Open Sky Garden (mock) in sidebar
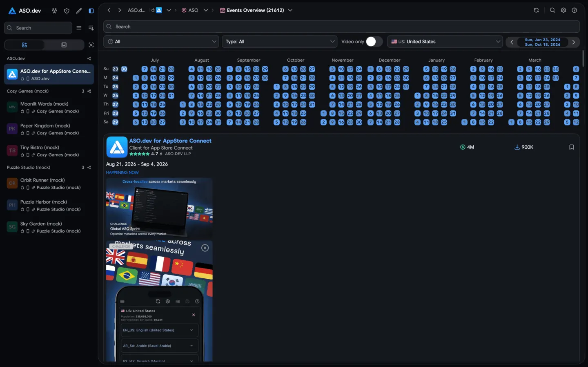588x367 pixels. pyautogui.click(x=49, y=227)
